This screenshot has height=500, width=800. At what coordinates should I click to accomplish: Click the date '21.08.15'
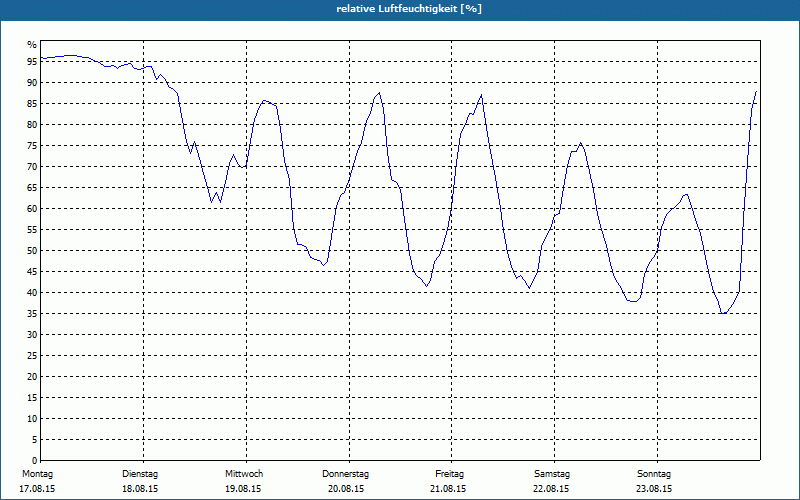[x=448, y=489]
